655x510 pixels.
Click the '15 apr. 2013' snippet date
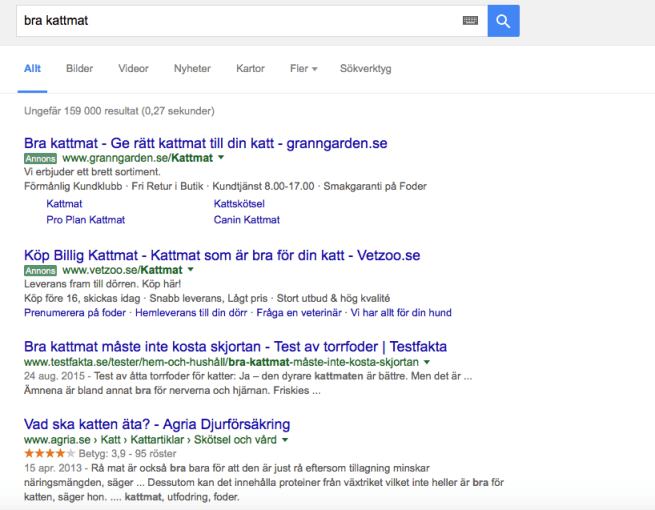53,468
